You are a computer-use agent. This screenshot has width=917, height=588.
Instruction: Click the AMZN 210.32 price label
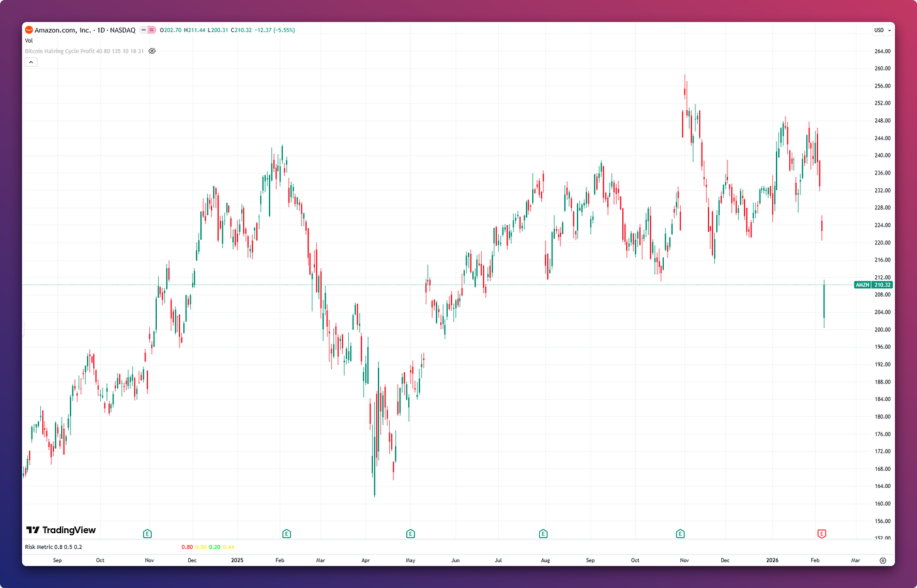tap(873, 285)
